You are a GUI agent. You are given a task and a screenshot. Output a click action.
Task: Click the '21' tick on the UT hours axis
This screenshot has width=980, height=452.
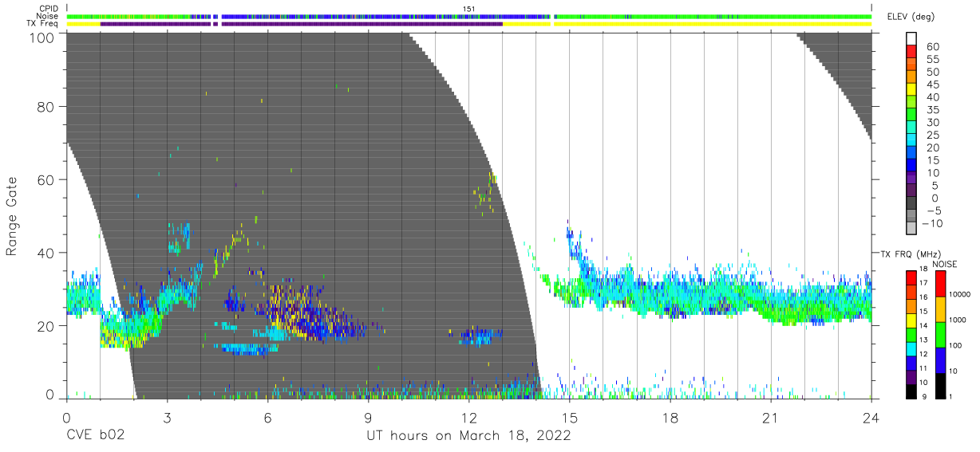point(771,417)
